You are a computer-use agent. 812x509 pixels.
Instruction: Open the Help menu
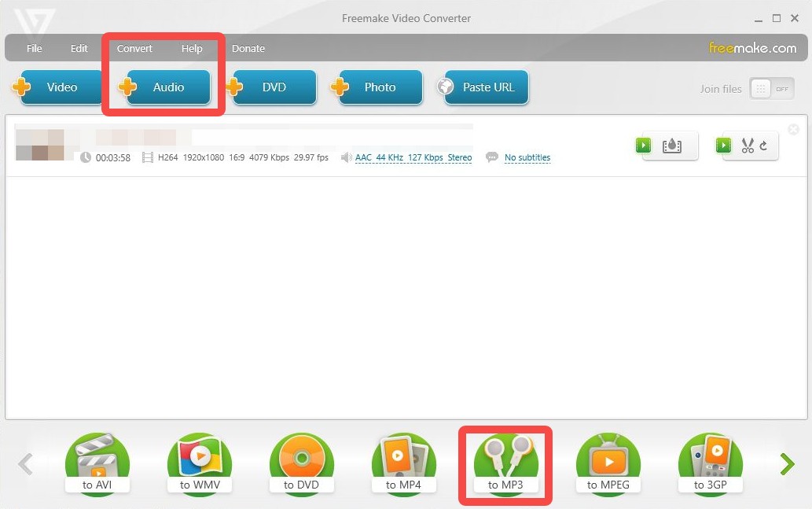(x=192, y=48)
